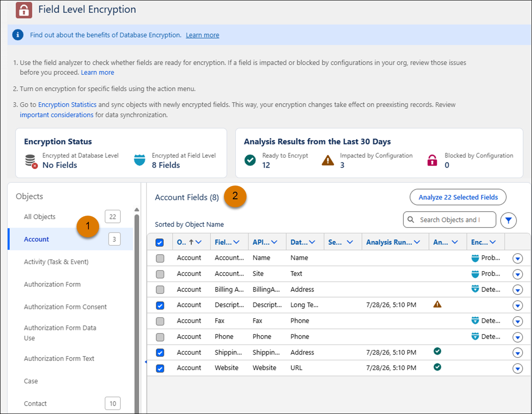
Task: Click encryption shield icon in Site row
Action: point(475,274)
